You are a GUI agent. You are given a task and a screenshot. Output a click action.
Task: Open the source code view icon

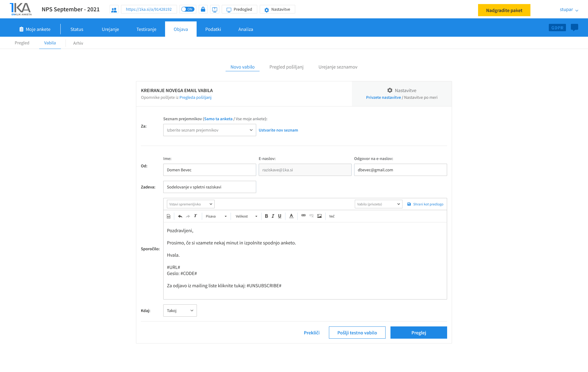168,216
